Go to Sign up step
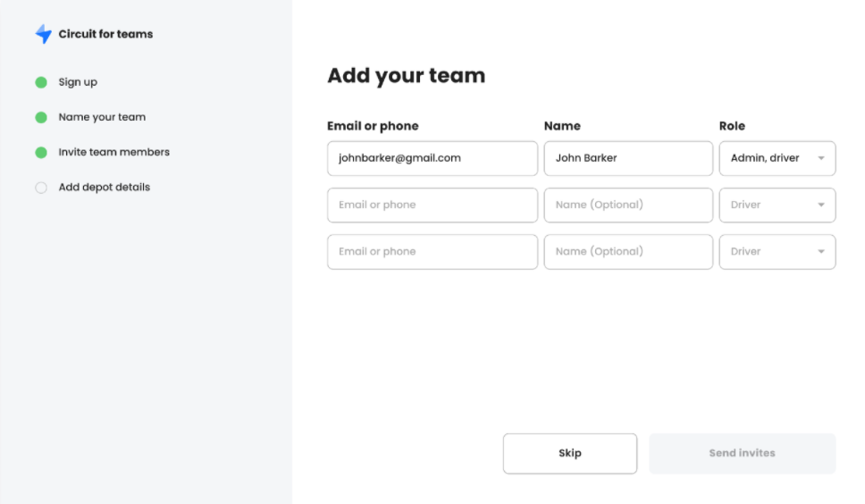 [x=78, y=82]
